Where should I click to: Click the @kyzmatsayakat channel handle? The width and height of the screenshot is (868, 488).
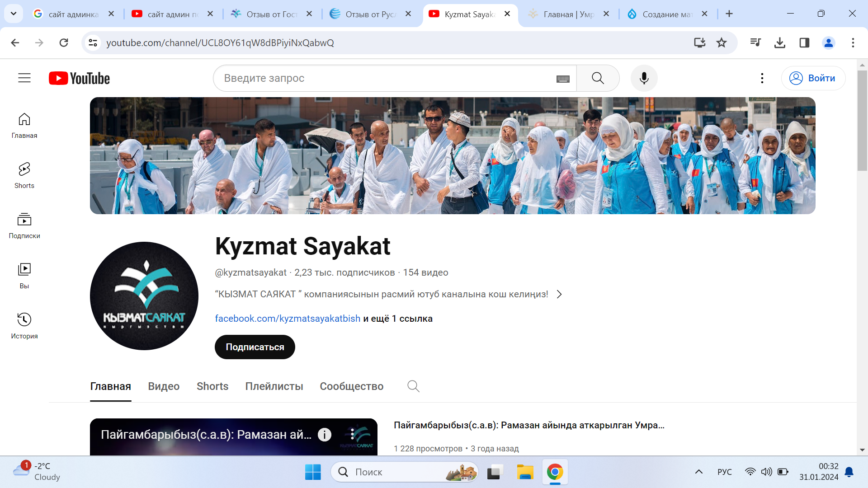point(251,272)
